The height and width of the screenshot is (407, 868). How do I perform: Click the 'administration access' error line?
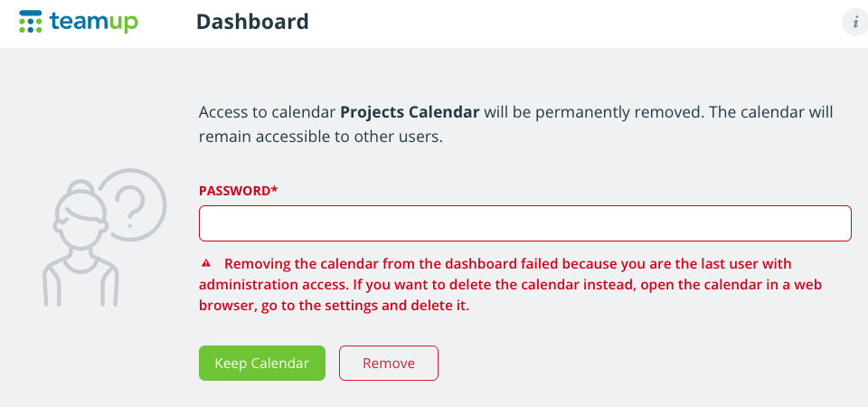[510, 284]
